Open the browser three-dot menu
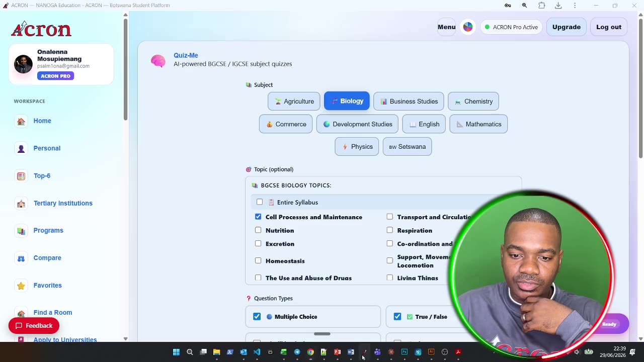 pos(575,6)
